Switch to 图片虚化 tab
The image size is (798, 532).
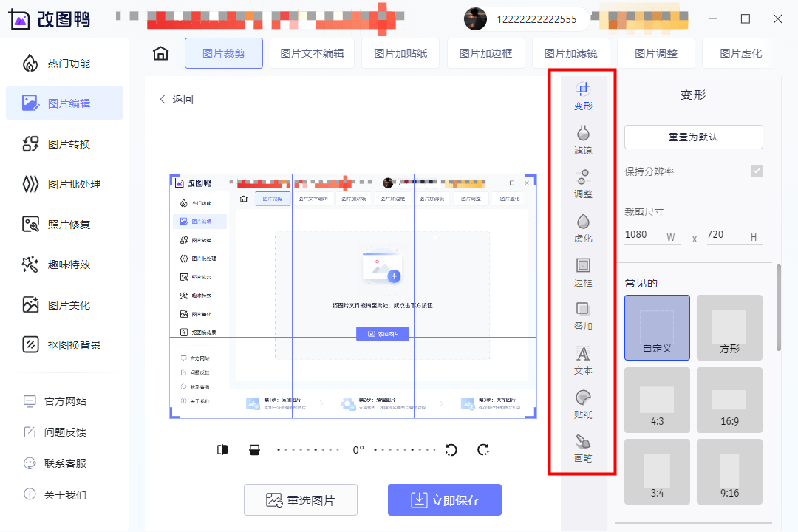click(x=741, y=53)
